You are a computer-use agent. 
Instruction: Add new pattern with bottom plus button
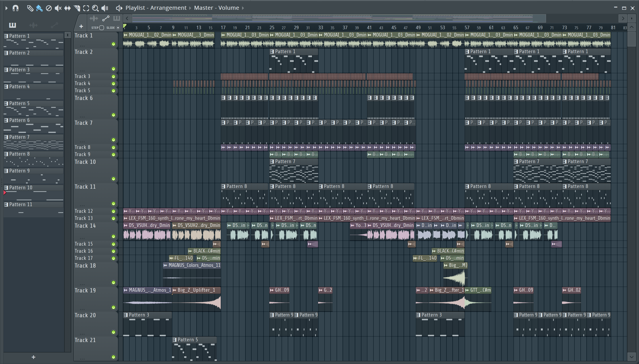[34, 357]
